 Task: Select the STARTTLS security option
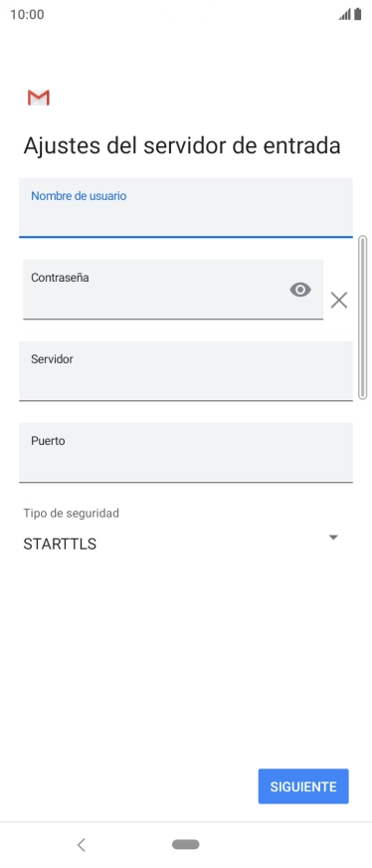click(x=60, y=544)
